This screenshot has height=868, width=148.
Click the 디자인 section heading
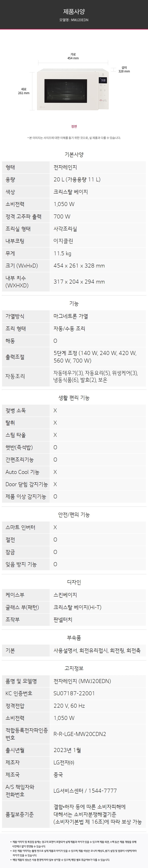tap(74, 582)
